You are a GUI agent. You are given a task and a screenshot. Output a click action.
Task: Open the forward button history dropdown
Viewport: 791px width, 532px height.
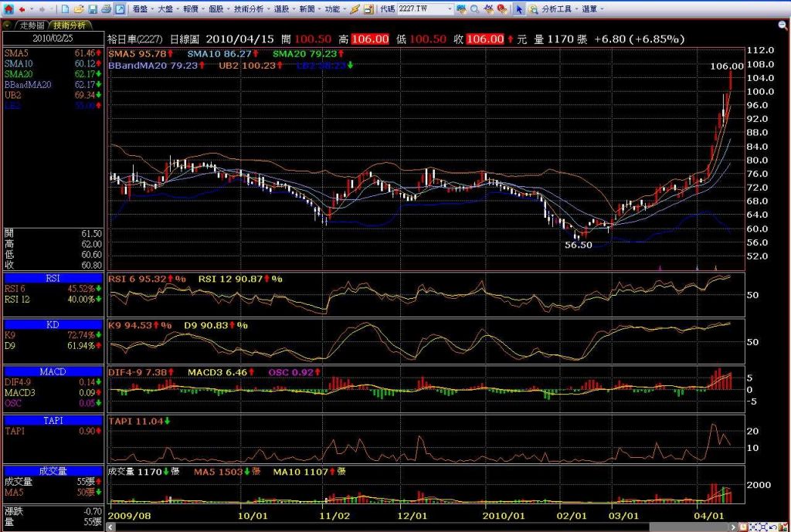click(x=52, y=9)
